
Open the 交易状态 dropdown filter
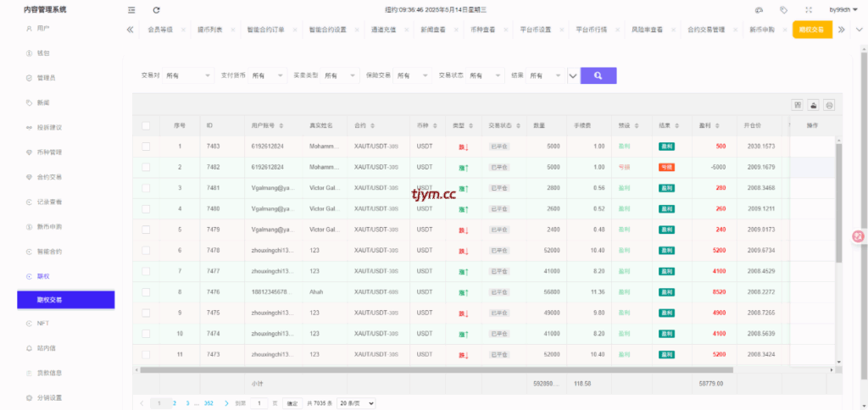(x=487, y=75)
